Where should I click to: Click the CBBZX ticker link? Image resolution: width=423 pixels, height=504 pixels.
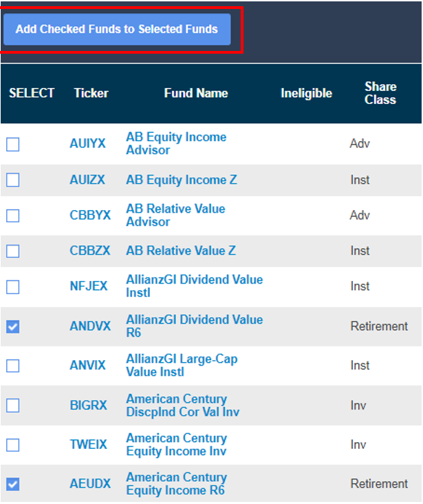[x=90, y=251]
